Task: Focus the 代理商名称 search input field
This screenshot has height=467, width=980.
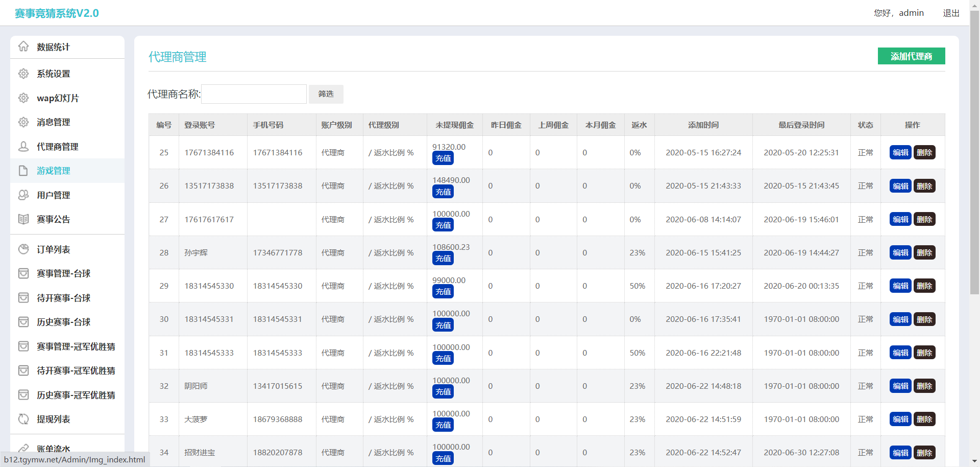Action: coord(254,94)
